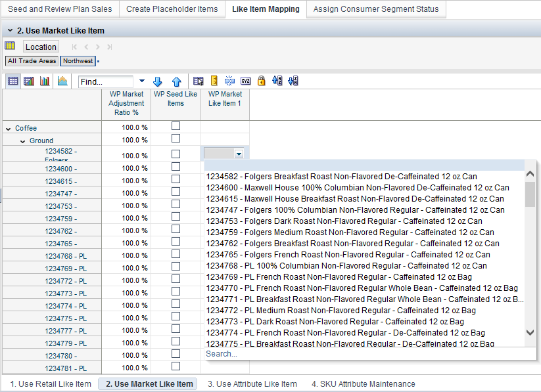This screenshot has width=541, height=392.
Task: Open 3. Use Attribute Like Item tab
Action: click(x=252, y=383)
